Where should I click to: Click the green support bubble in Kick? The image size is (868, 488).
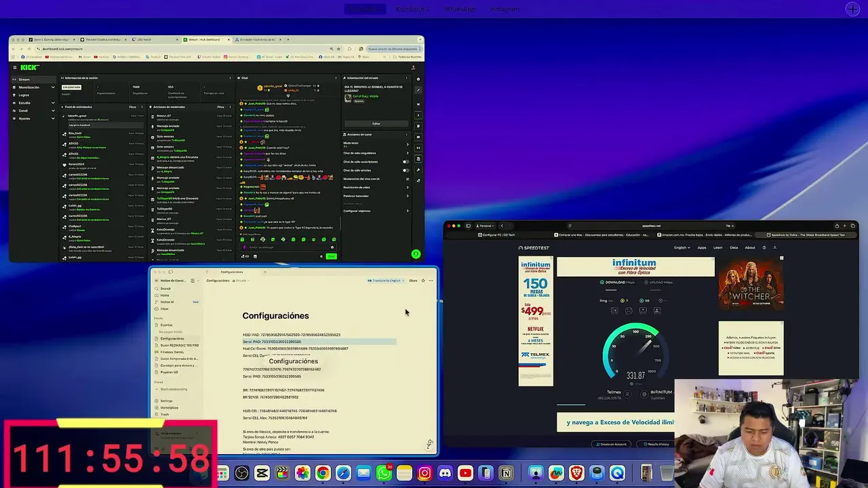[x=416, y=254]
